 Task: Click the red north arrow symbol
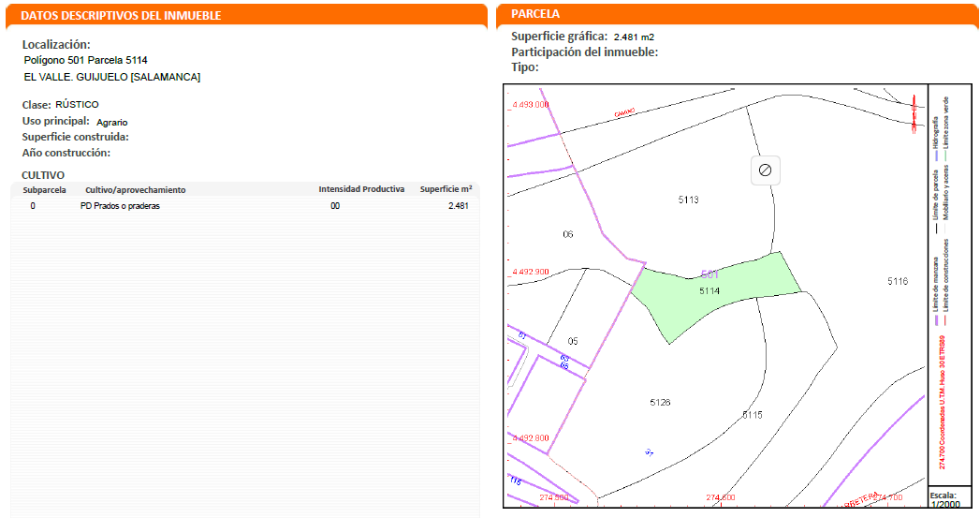point(914,115)
